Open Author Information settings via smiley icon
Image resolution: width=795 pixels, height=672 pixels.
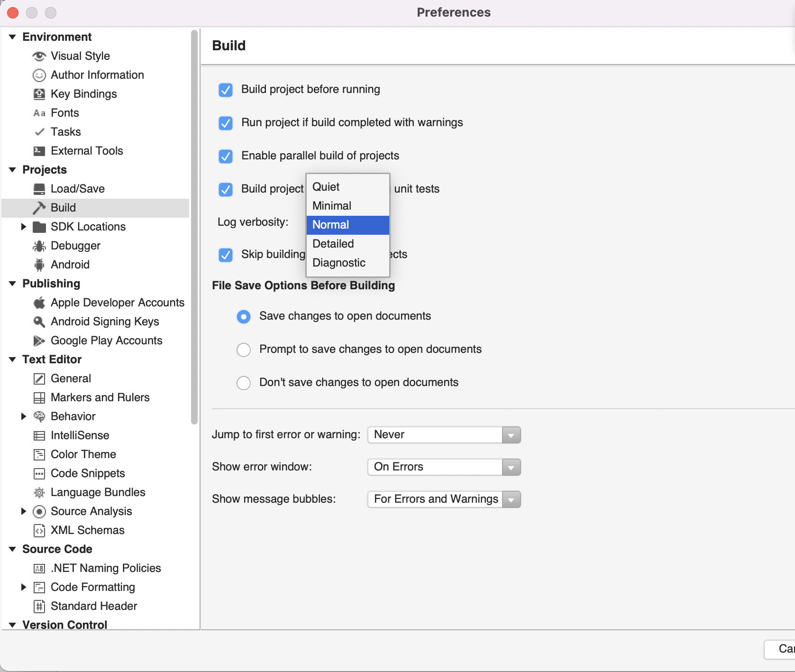click(x=39, y=75)
